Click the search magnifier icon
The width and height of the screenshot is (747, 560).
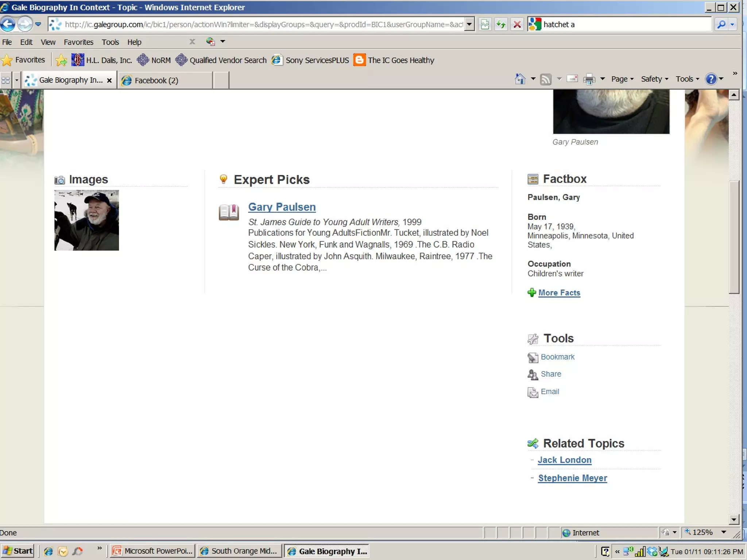coord(721,24)
